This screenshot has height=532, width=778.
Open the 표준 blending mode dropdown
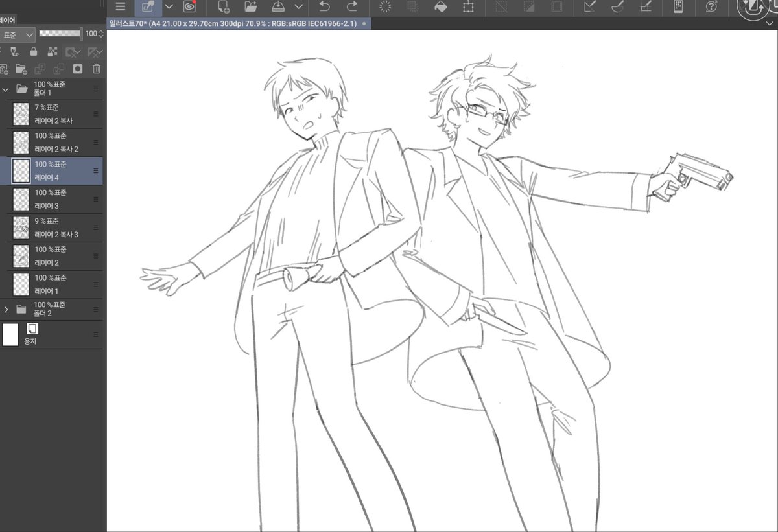click(18, 34)
